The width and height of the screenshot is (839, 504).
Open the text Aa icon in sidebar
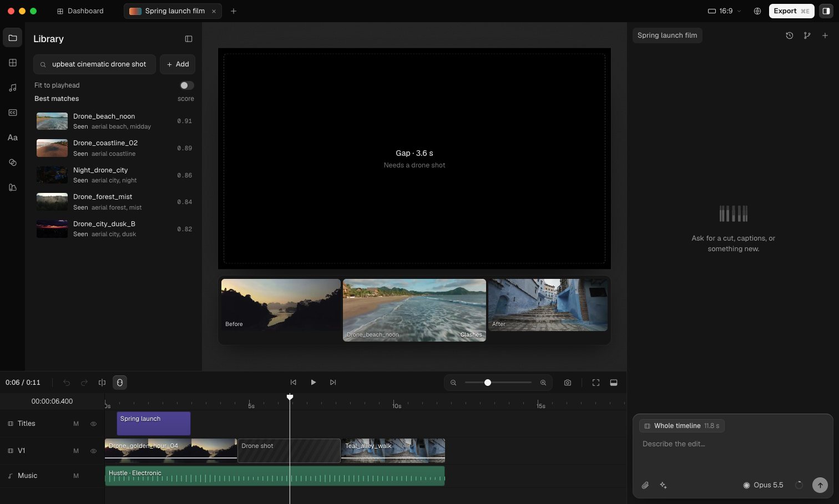pyautogui.click(x=12, y=138)
